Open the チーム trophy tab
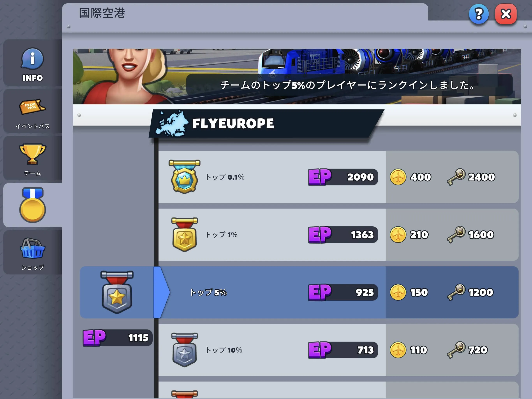 click(33, 158)
